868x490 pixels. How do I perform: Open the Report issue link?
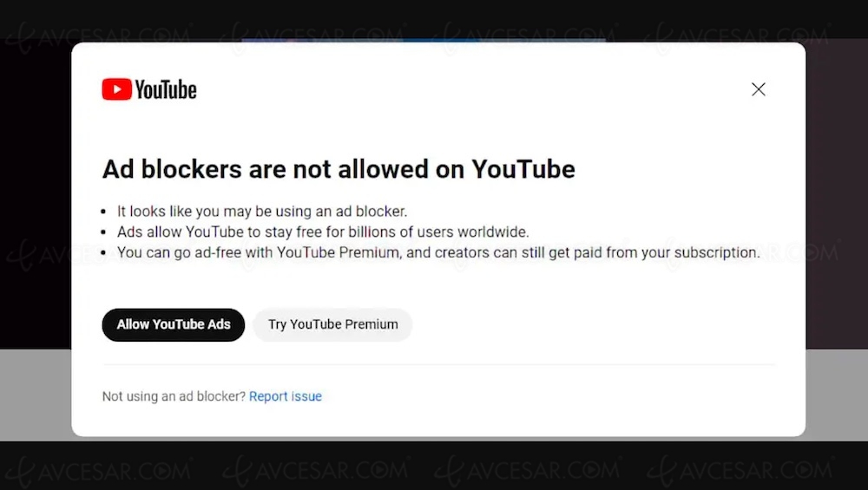pos(286,396)
